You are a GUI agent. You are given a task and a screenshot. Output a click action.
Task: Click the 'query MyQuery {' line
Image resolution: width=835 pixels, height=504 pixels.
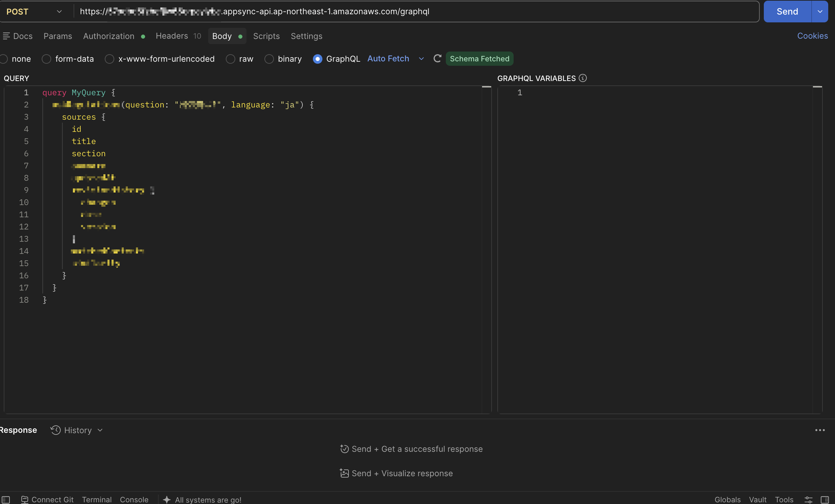79,93
